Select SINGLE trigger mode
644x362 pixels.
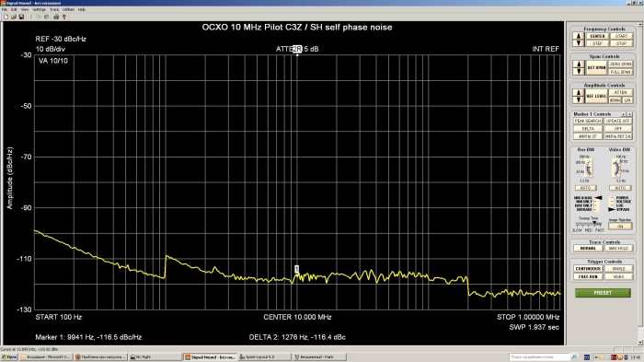point(618,269)
